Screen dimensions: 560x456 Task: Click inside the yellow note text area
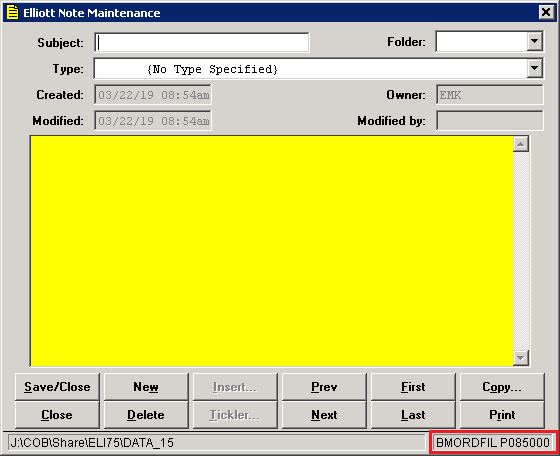(x=271, y=251)
